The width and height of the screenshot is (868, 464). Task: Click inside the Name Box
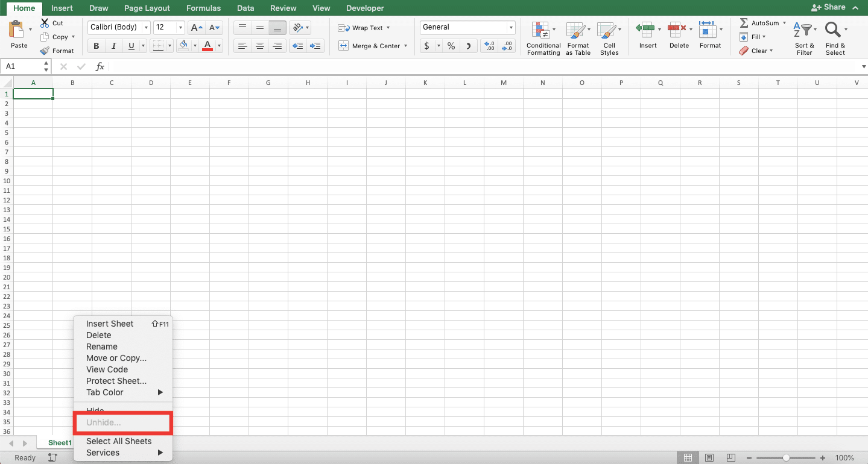21,66
